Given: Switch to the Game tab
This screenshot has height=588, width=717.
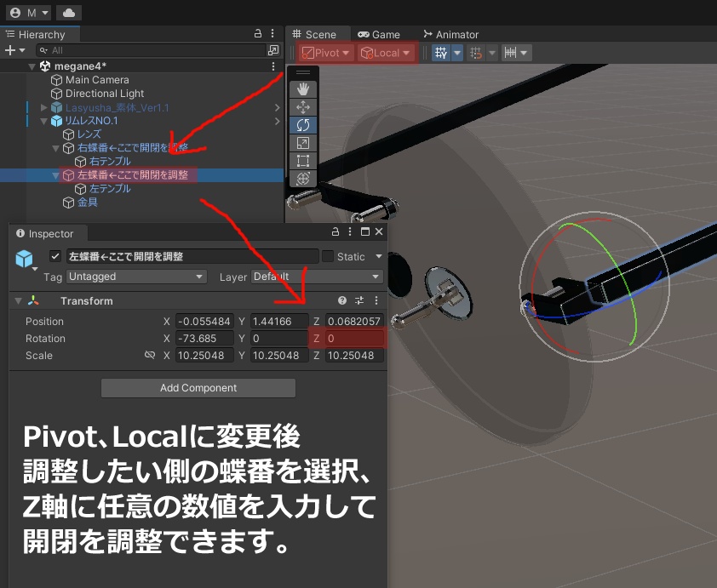Looking at the screenshot, I should click(379, 34).
